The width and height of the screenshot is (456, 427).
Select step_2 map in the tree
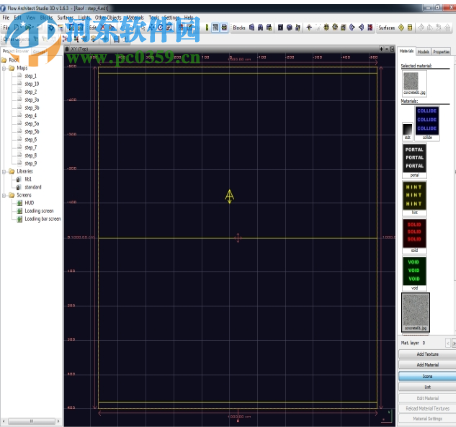point(31,92)
